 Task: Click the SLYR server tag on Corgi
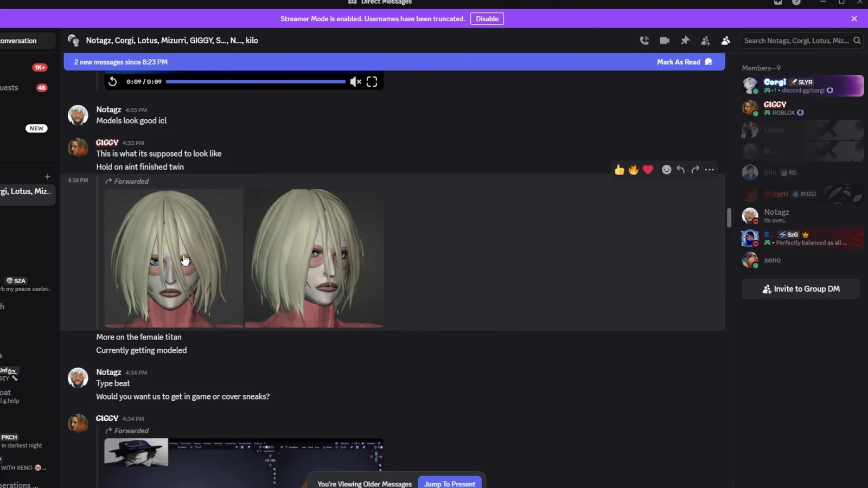[802, 82]
